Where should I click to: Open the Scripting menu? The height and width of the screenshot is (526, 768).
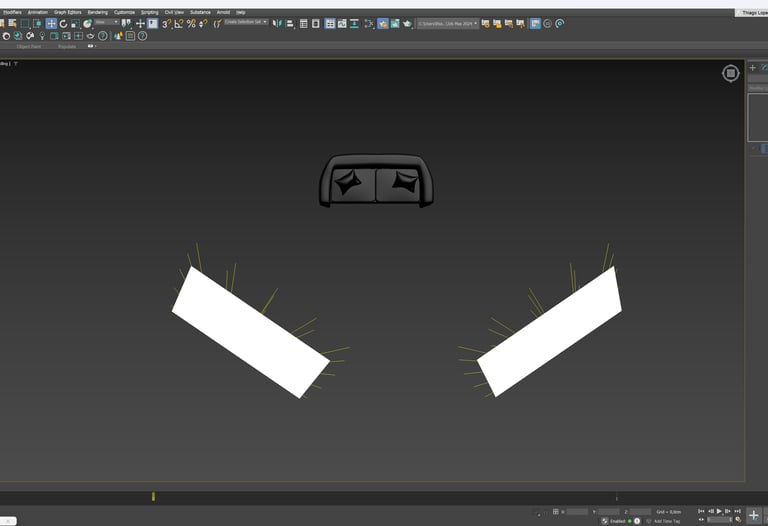coord(150,12)
